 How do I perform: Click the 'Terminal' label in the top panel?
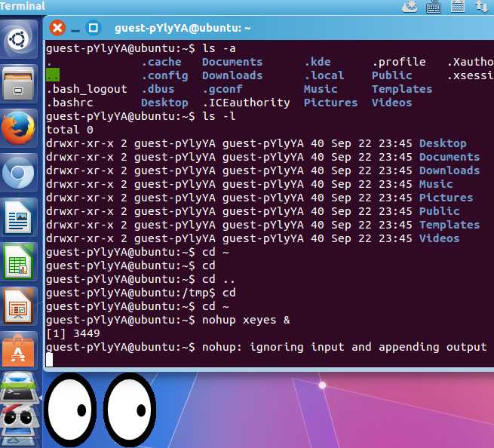pyautogui.click(x=23, y=6)
